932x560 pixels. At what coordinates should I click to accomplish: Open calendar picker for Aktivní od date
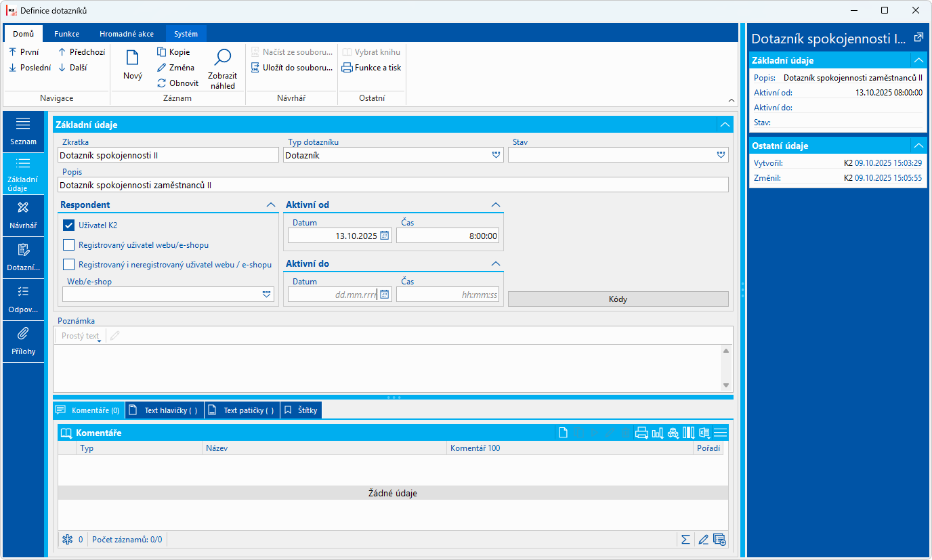pos(384,236)
